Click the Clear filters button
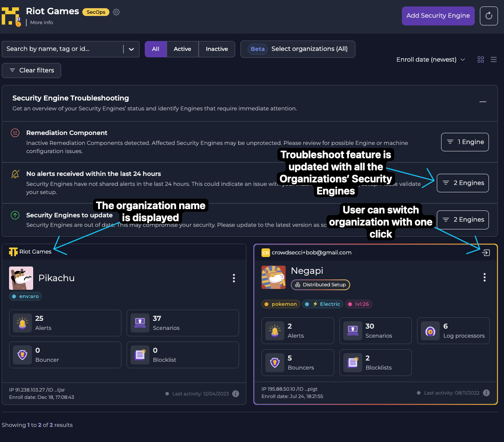Viewport: 504px width, 442px height. (31, 70)
